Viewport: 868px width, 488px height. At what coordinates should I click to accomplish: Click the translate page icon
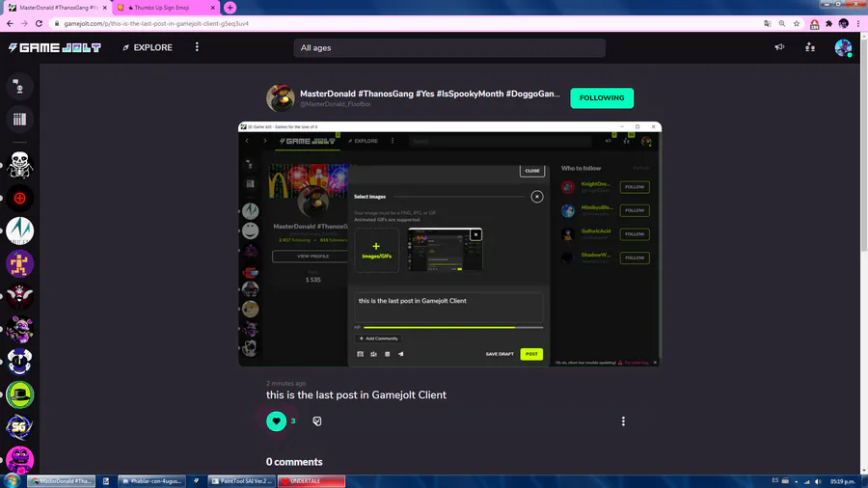768,24
